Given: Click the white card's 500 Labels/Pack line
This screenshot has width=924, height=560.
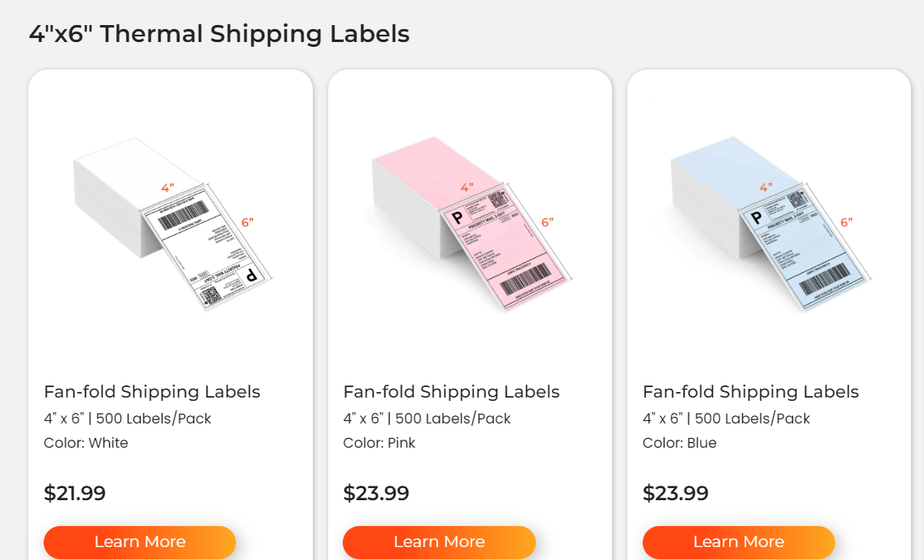Looking at the screenshot, I should click(x=128, y=419).
